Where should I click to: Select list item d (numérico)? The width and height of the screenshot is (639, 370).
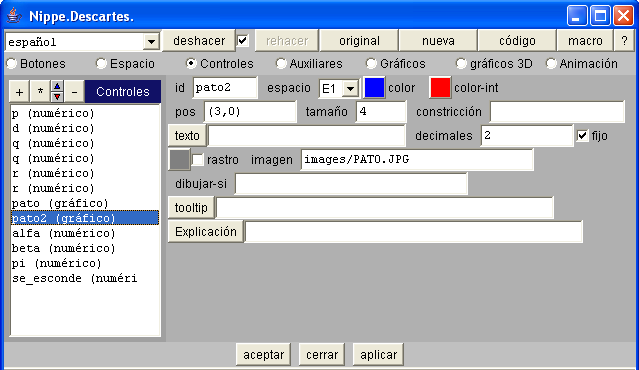pyautogui.click(x=85, y=128)
